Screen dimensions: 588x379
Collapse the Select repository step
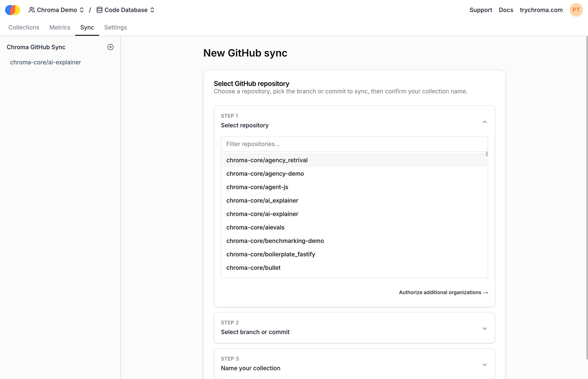[x=484, y=122]
